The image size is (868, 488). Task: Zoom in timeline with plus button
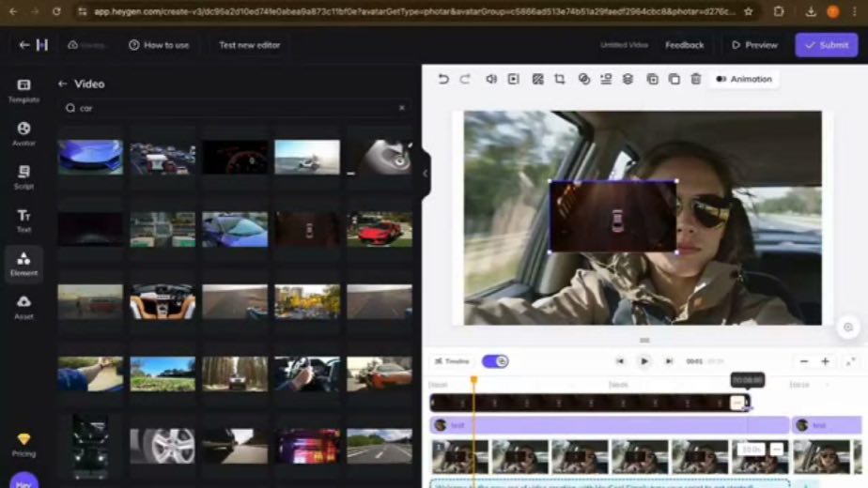coord(825,361)
